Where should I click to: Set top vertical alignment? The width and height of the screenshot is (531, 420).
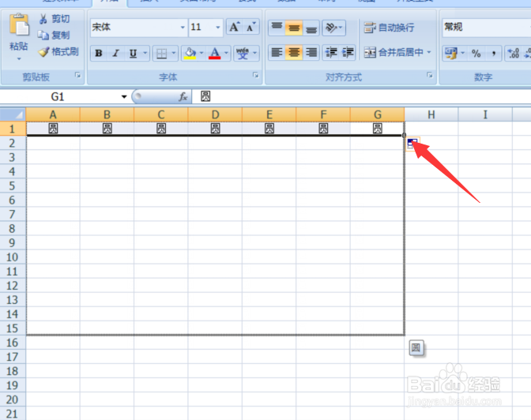(277, 28)
